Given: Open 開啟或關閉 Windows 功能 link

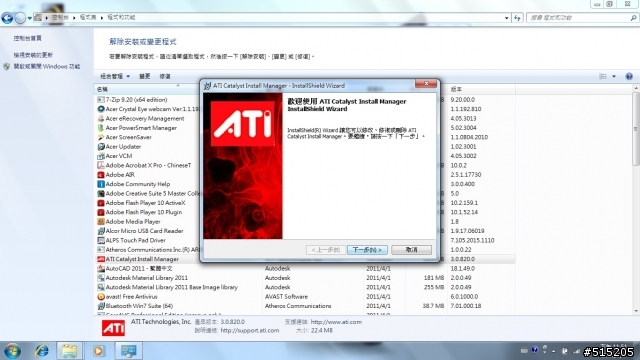Looking at the screenshot, I should pos(47,67).
